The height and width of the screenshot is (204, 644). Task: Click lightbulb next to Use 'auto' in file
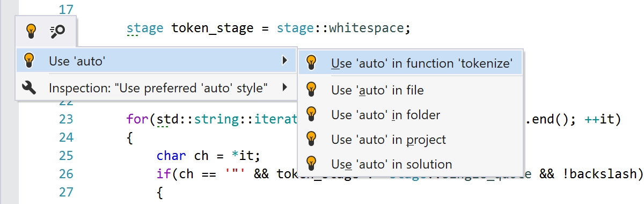311,89
